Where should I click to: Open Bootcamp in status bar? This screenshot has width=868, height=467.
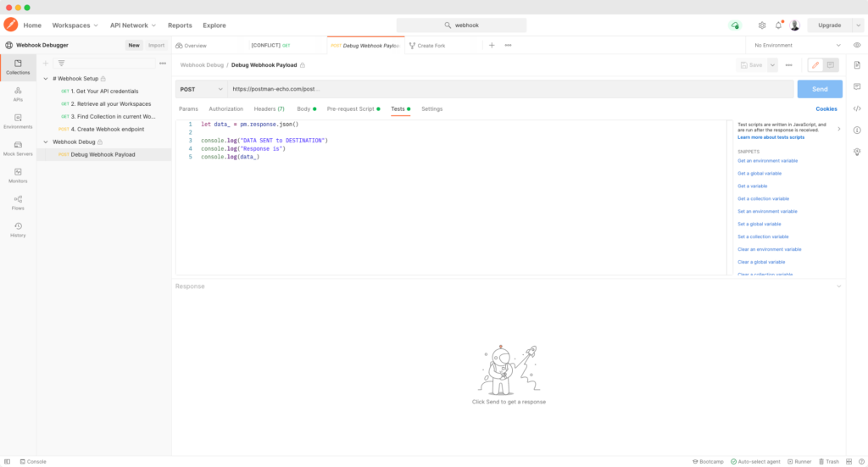(708, 461)
